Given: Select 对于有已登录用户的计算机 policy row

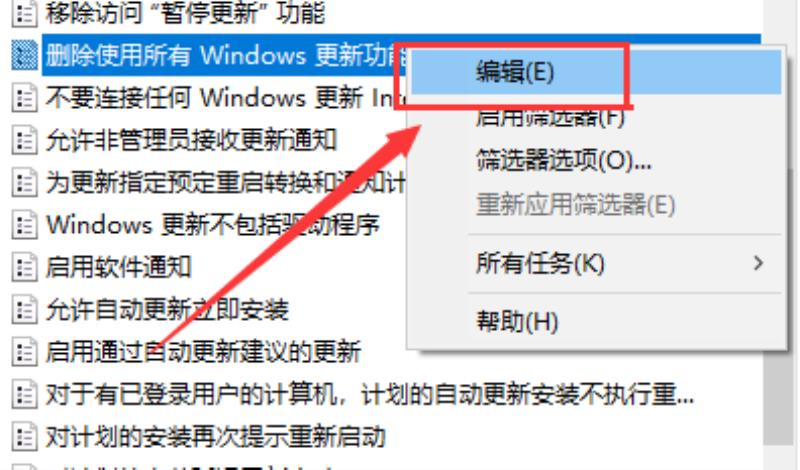Looking at the screenshot, I should pyautogui.click(x=369, y=394).
